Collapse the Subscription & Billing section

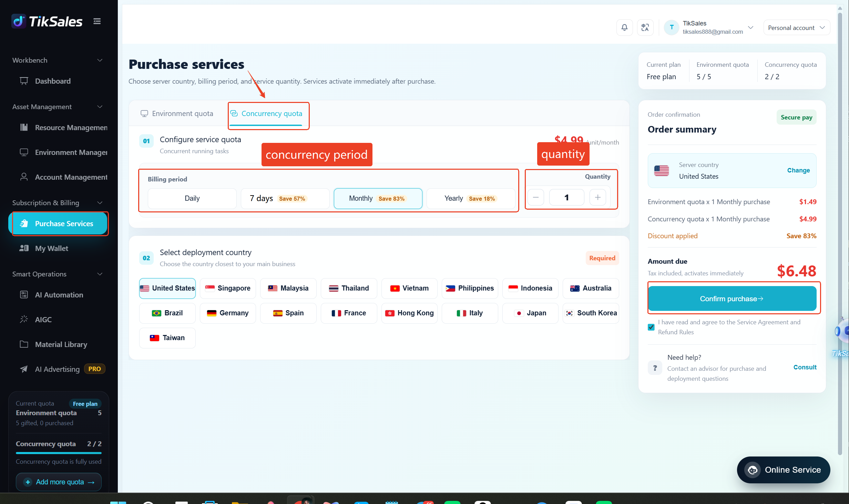[100, 203]
